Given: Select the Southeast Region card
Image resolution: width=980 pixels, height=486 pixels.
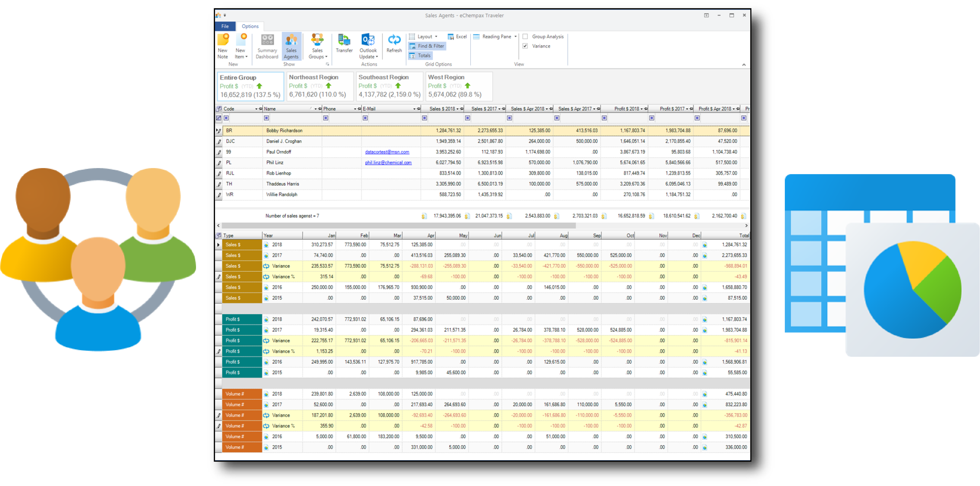Looking at the screenshot, I should pos(390,86).
